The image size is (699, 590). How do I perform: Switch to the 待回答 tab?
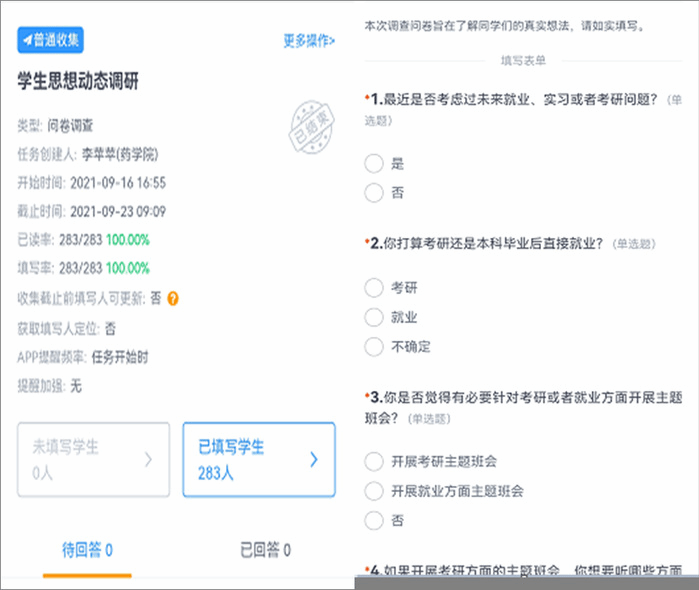(87, 550)
